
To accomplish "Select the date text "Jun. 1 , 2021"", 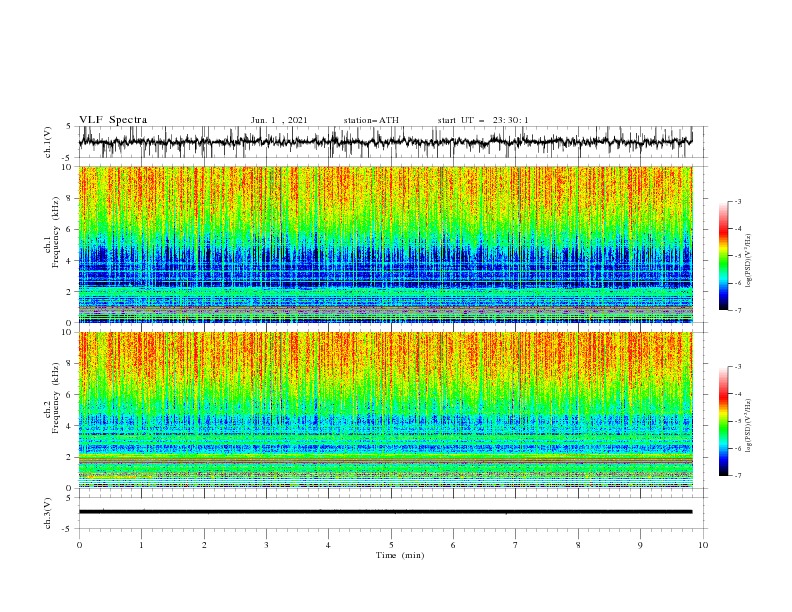I will 279,120.
